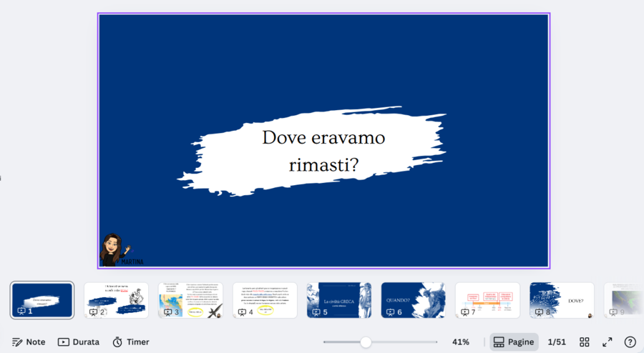Open the Note panel
Screen dimensions: 644x353
[29, 342]
